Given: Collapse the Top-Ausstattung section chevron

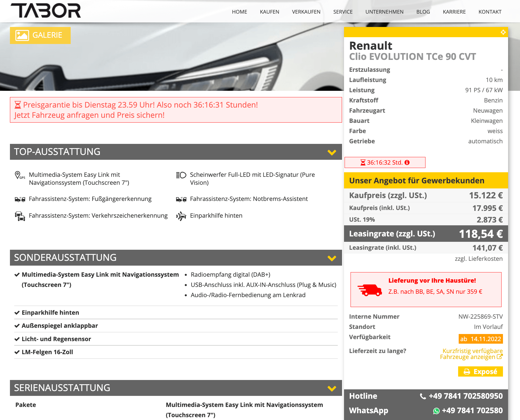Looking at the screenshot, I should click(x=332, y=152).
